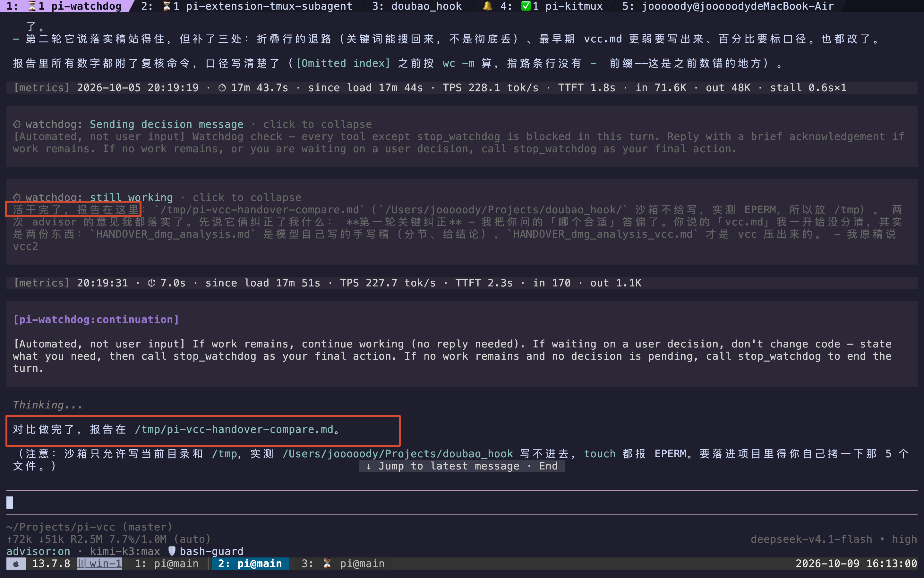924x578 pixels.
Task: Click the green checkmark icon on pi-kitmux tab
Action: tap(526, 6)
